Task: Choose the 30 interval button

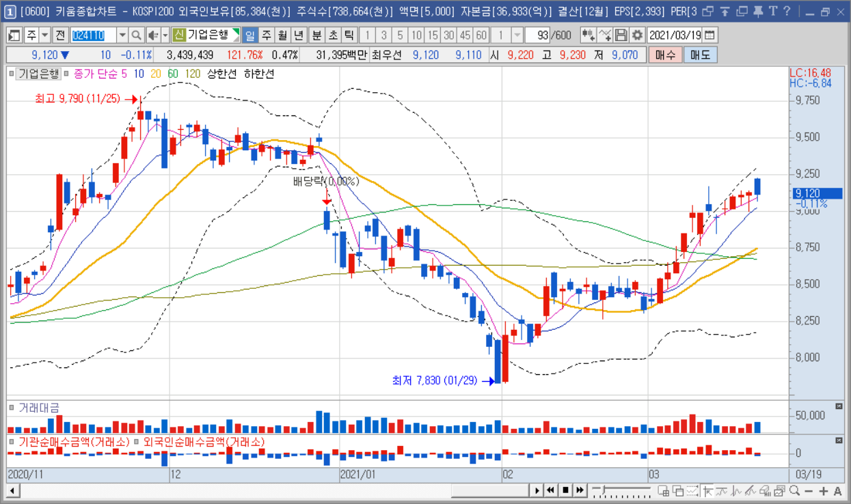Action: [x=448, y=35]
